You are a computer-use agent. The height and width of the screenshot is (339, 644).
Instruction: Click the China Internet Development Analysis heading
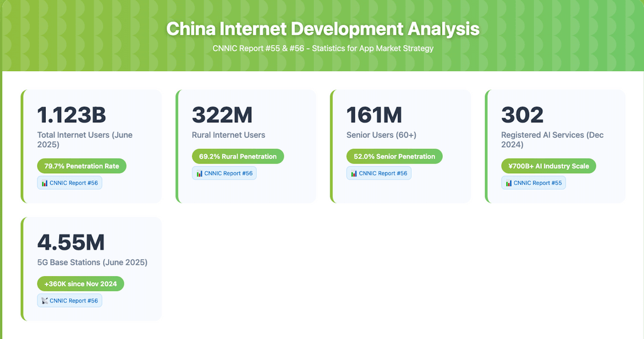323,29
